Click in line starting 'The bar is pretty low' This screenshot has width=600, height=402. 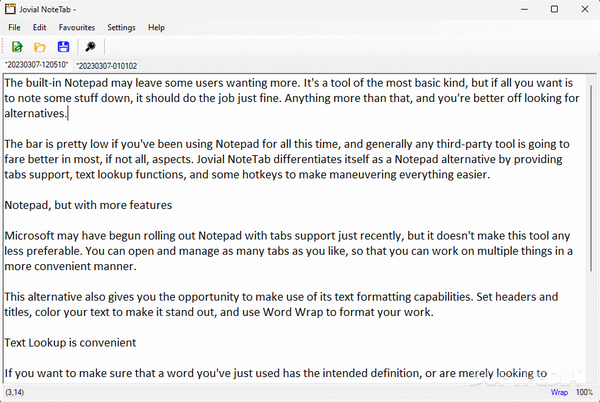click(x=287, y=144)
